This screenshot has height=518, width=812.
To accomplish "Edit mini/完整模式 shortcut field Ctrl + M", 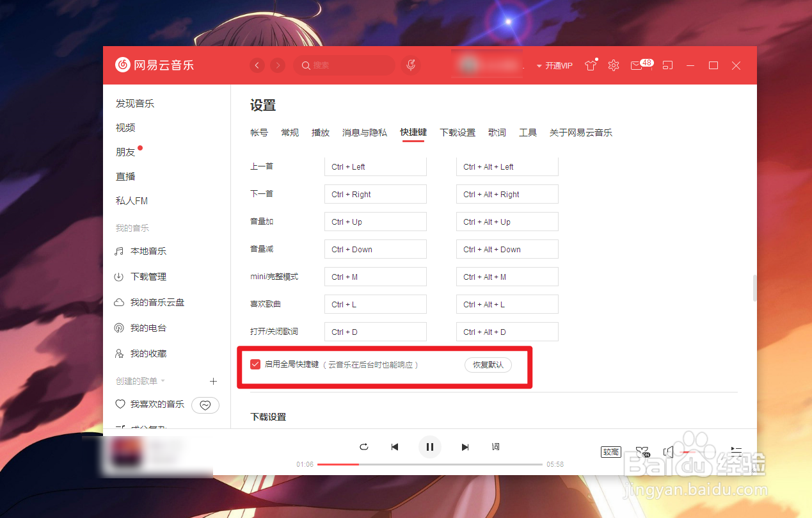I will 376,277.
